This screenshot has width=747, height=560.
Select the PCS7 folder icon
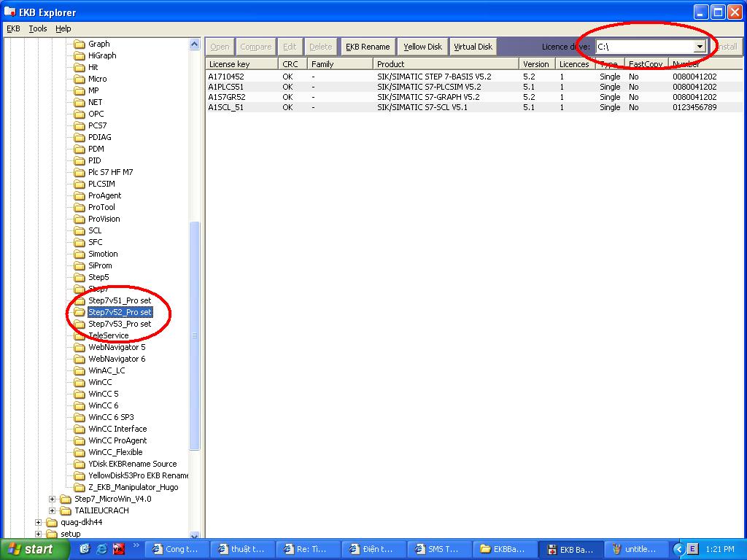79,125
